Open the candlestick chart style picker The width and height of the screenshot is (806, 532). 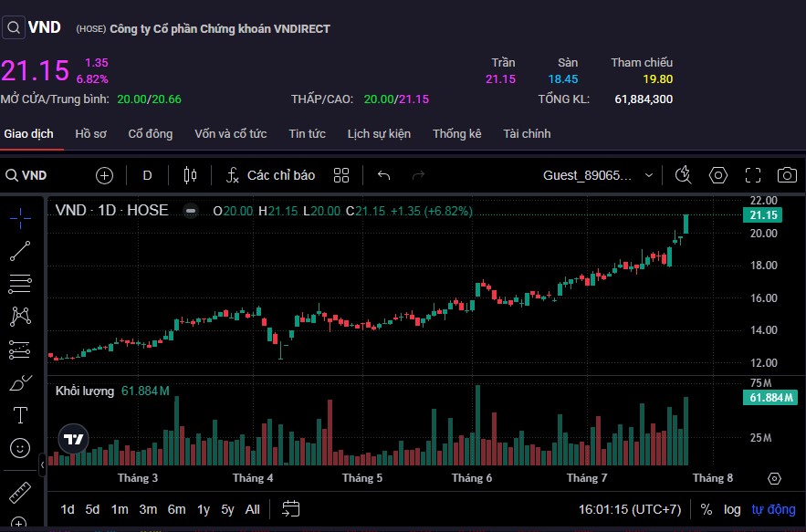point(190,175)
